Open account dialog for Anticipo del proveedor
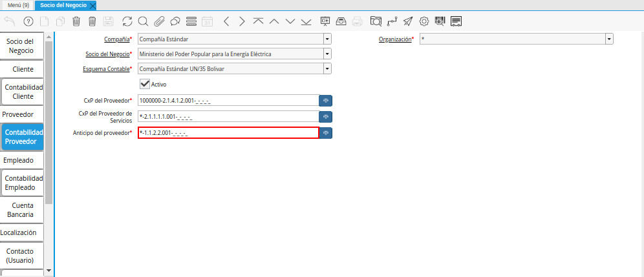This screenshot has width=644, height=277. coord(326,132)
